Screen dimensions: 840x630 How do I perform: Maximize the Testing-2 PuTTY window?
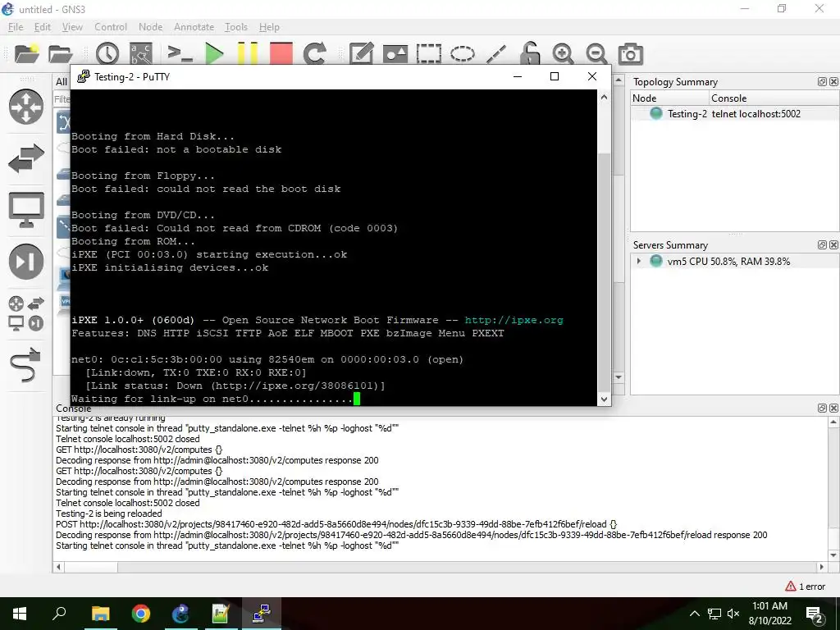click(555, 76)
